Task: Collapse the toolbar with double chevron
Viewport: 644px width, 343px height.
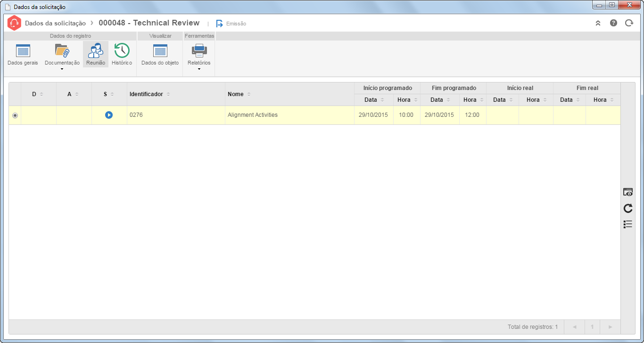Action: (x=598, y=23)
